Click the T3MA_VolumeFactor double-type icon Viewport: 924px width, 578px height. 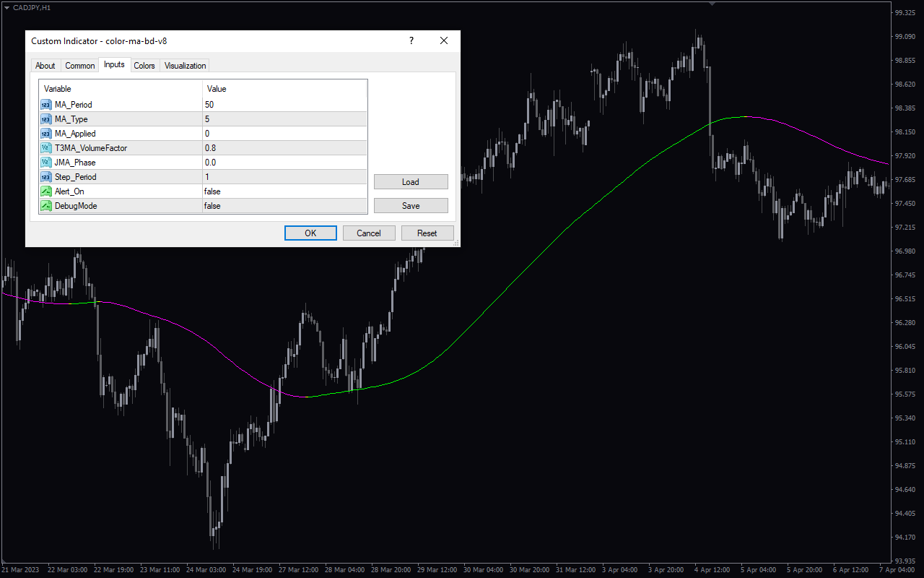point(46,148)
